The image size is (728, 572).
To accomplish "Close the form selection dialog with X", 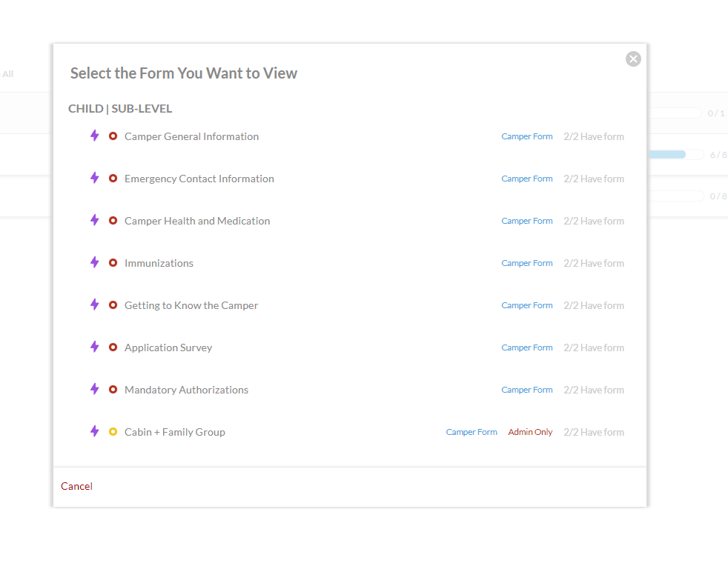I will pos(633,59).
